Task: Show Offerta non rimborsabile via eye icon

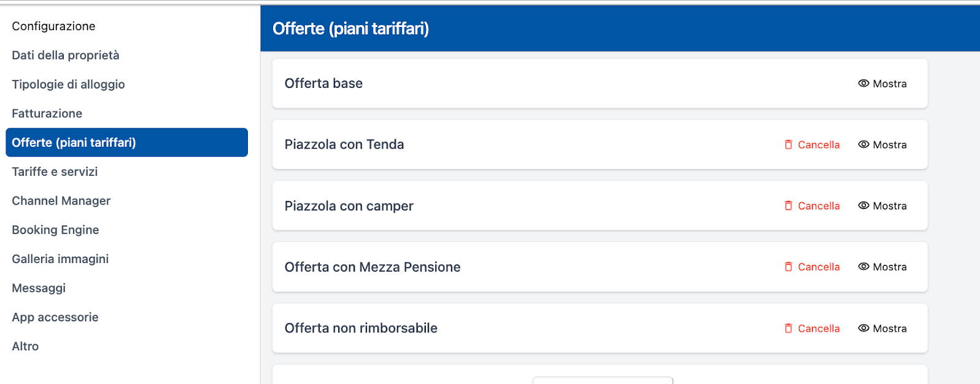Action: click(x=863, y=328)
